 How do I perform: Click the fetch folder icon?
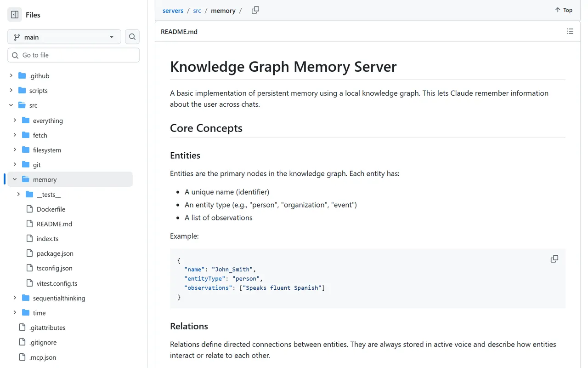tap(26, 135)
